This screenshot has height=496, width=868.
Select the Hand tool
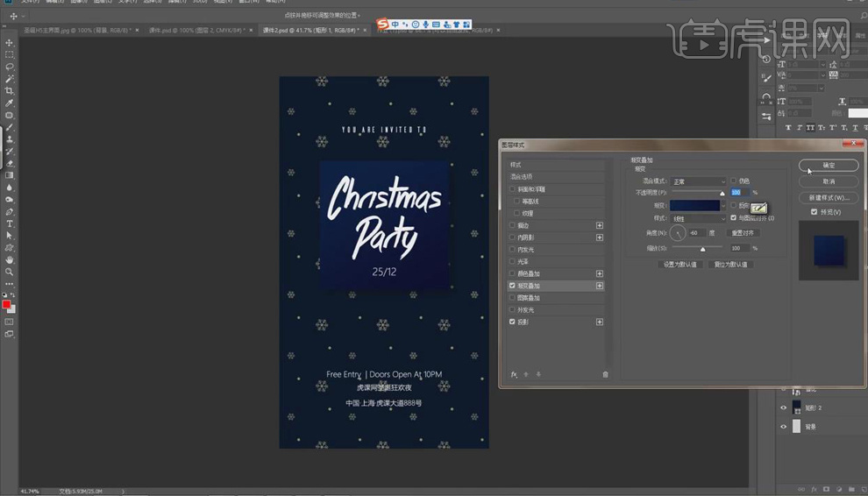tap(10, 259)
